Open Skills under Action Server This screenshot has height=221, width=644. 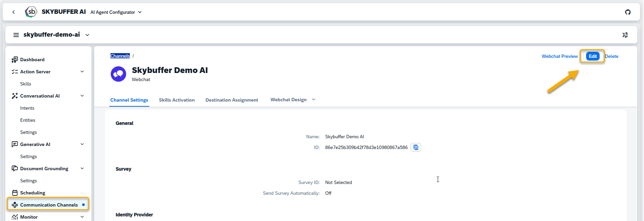pyautogui.click(x=26, y=84)
